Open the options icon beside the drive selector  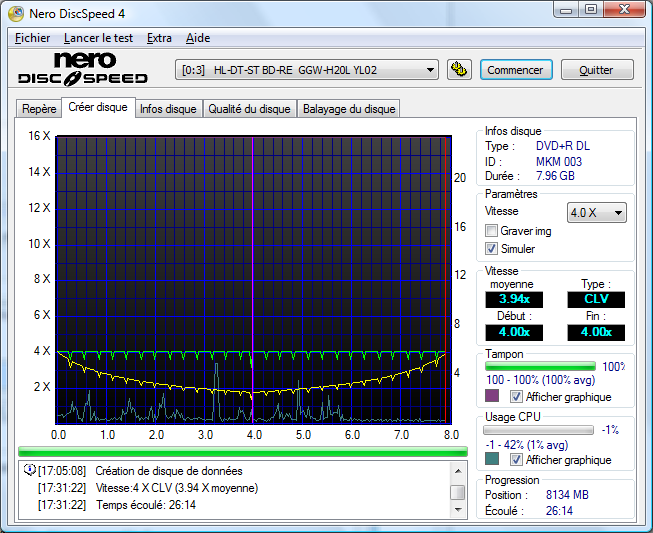click(459, 70)
